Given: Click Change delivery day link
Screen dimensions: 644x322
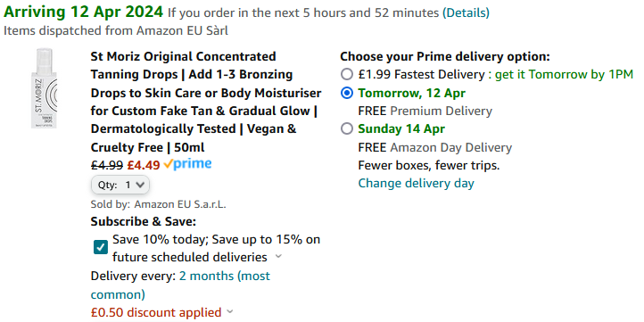Looking at the screenshot, I should point(416,183).
